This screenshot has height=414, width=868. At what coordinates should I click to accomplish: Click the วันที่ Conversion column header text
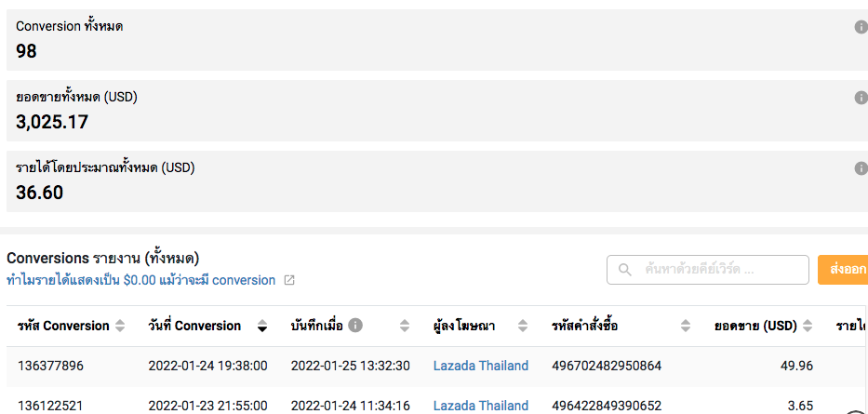pyautogui.click(x=194, y=326)
